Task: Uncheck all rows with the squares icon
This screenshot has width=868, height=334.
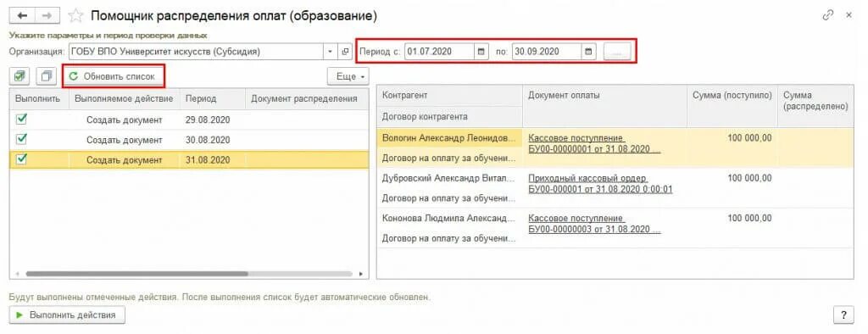Action: [46, 76]
